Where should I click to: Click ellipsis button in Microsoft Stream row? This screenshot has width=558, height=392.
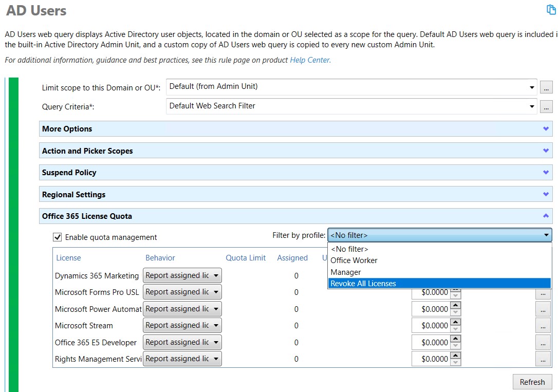click(543, 326)
